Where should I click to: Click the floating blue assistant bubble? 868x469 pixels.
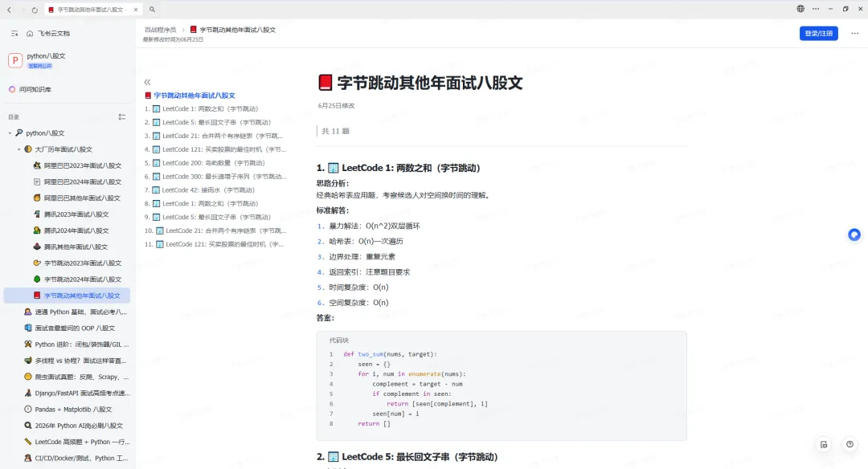[x=854, y=235]
